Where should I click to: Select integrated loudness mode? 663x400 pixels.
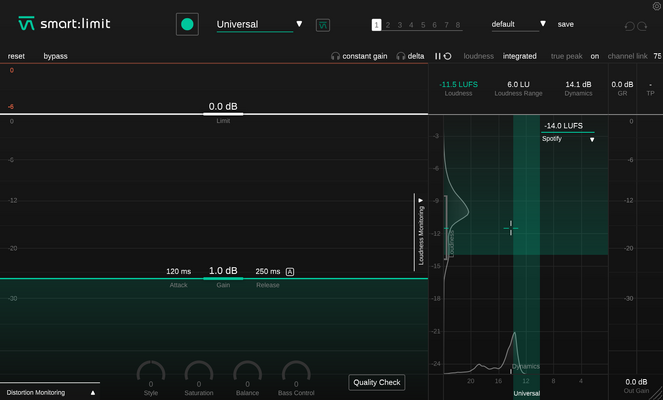519,56
